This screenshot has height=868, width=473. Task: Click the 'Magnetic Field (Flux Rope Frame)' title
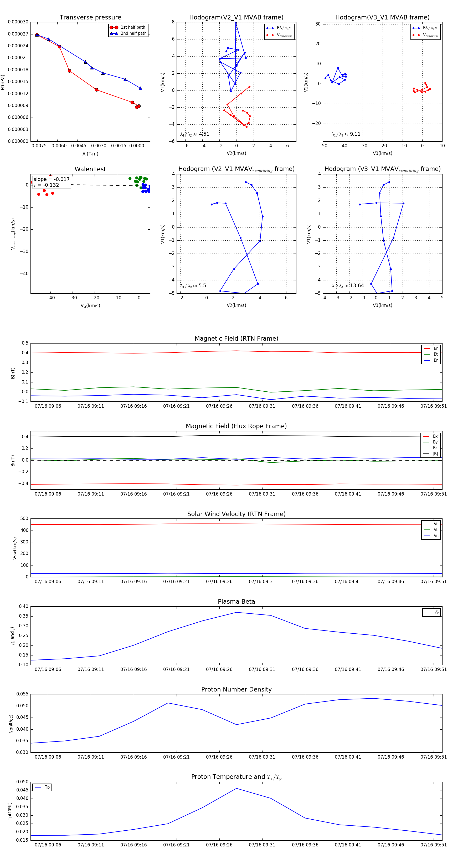(236, 426)
